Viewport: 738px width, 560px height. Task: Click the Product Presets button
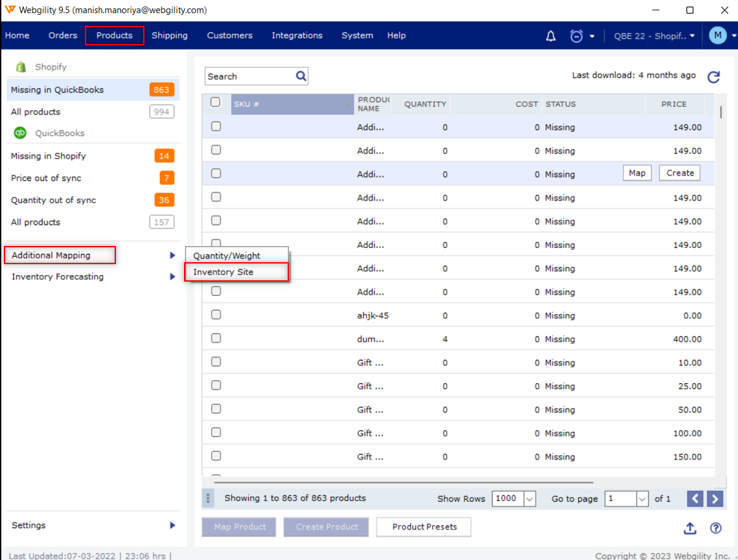tap(424, 527)
